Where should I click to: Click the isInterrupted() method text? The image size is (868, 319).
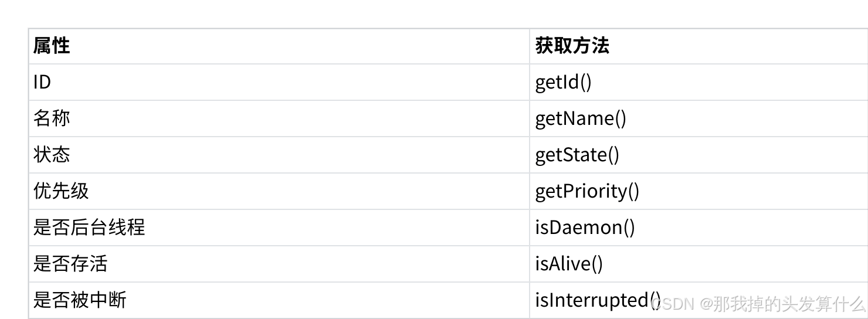click(x=598, y=300)
